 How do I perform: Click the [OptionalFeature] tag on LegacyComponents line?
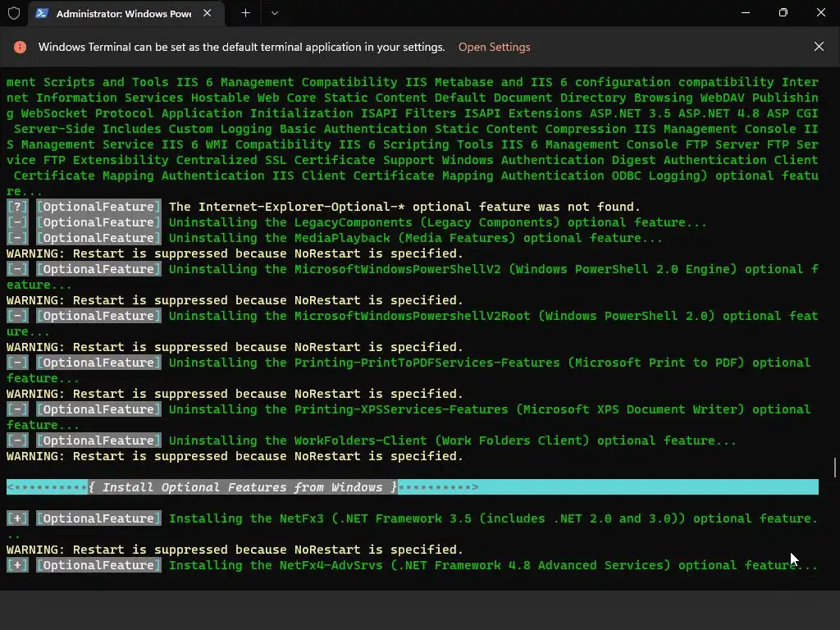[98, 222]
